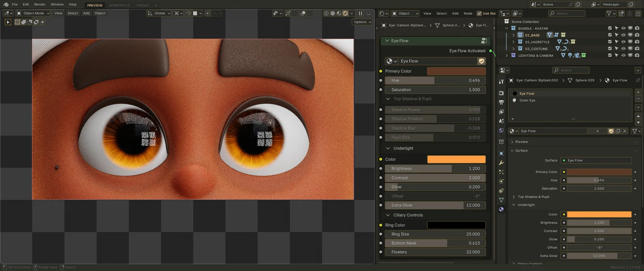
Task: Open the Modifiers wrench properties tab
Action: pos(501,163)
